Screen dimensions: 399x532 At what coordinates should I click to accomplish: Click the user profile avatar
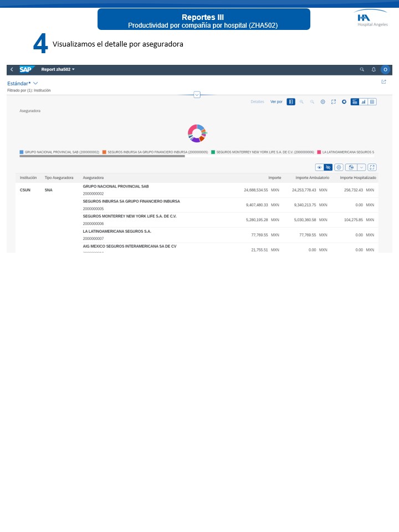(x=385, y=69)
